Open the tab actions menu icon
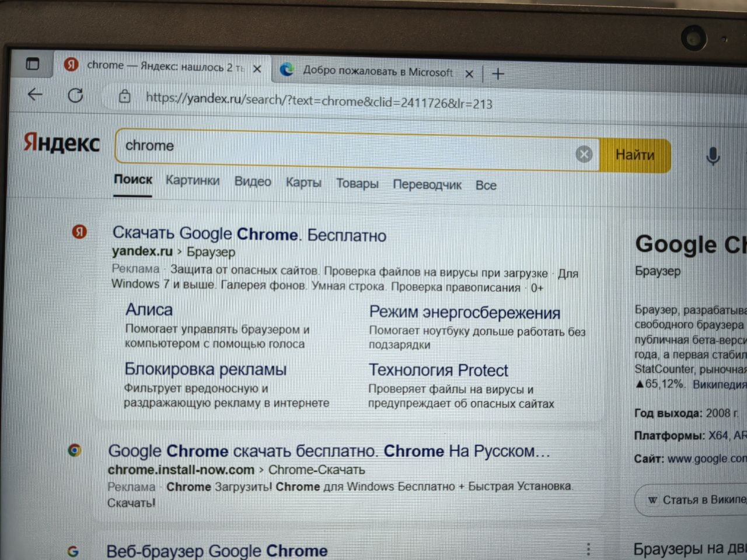The width and height of the screenshot is (747, 560). click(33, 64)
